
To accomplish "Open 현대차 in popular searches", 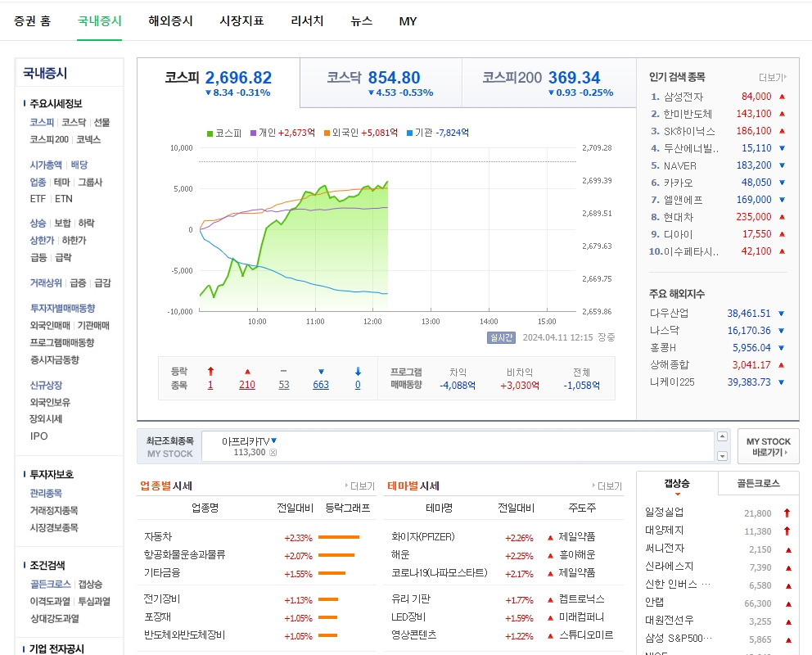I will [679, 217].
